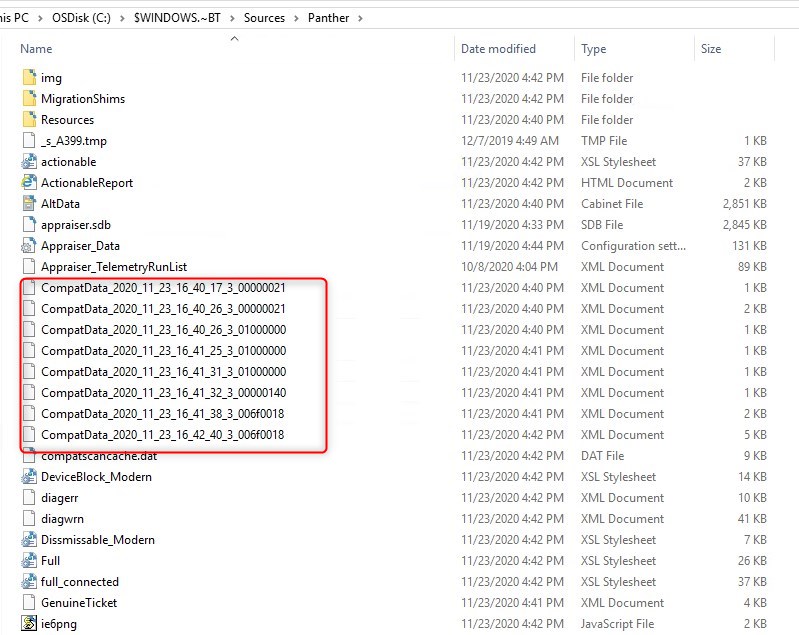The height and width of the screenshot is (635, 799).
Task: Click the DeviceBlock_Modern stylesheet icon
Action: click(29, 477)
